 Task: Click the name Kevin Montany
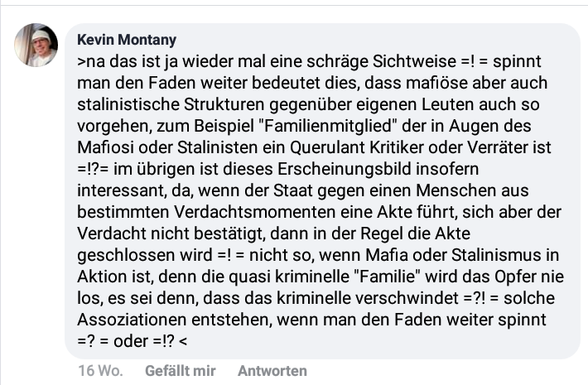tap(127, 40)
